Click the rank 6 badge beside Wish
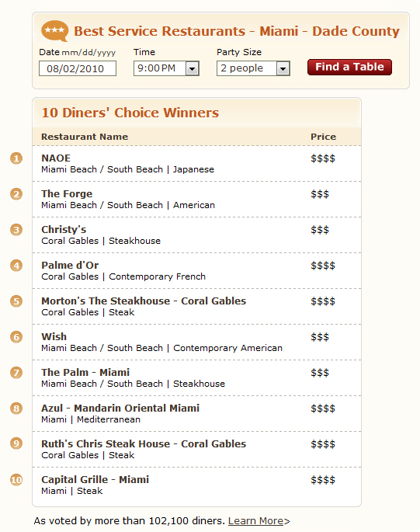 [16, 337]
